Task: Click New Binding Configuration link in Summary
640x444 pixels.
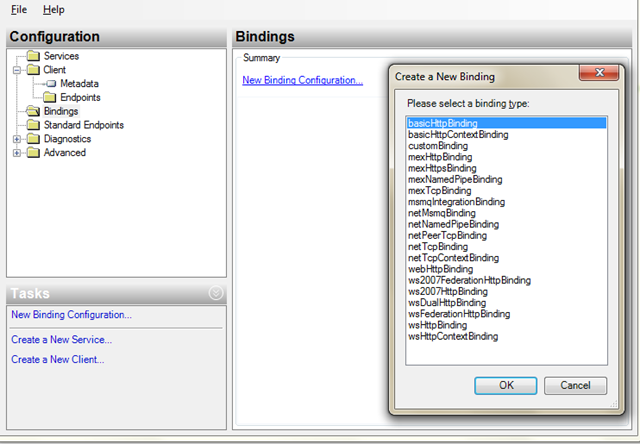Action: coord(302,80)
